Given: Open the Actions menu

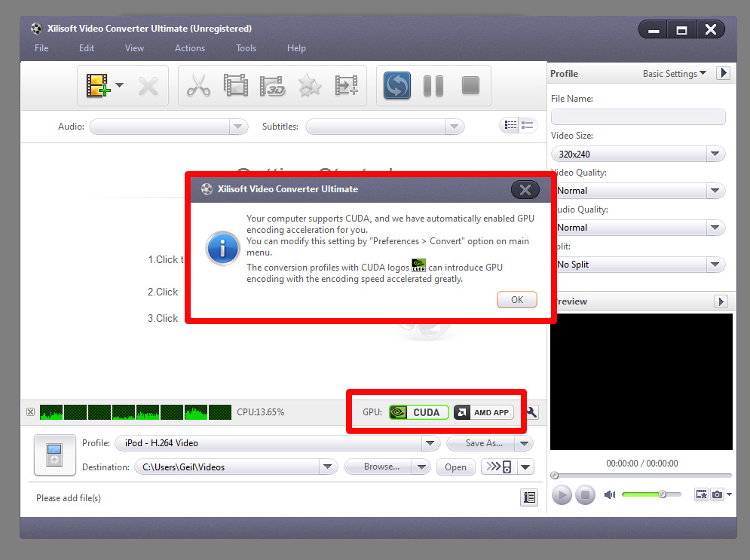Looking at the screenshot, I should tap(190, 48).
